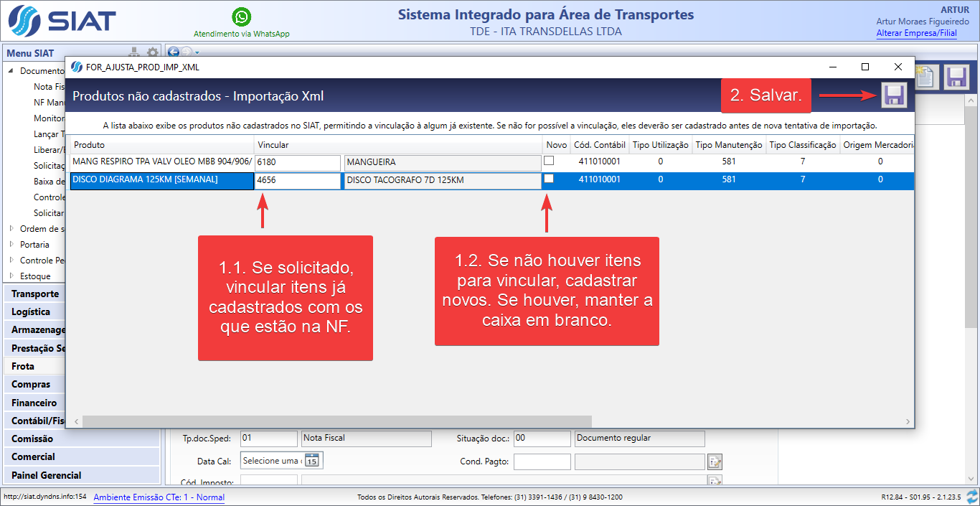
Task: Open the Frota menu section
Action: click(x=23, y=366)
